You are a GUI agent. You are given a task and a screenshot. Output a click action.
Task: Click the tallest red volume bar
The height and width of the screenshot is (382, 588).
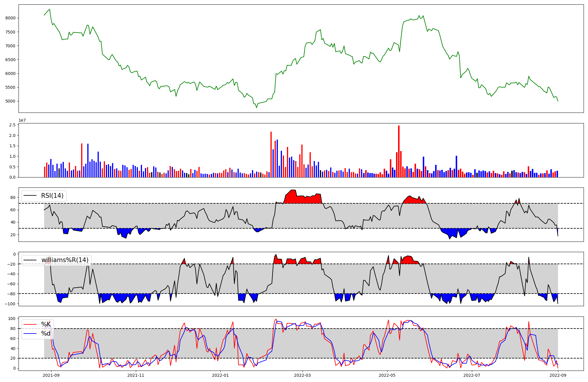399,151
